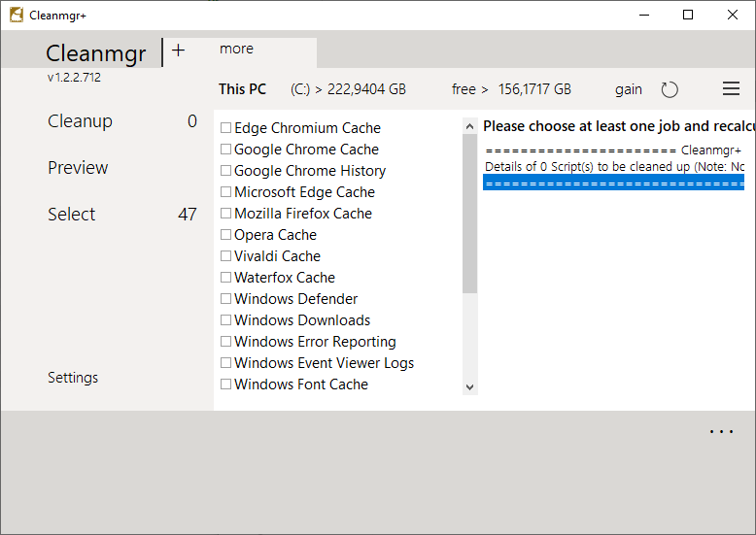The image size is (756, 535).
Task: Click Select in the sidebar
Action: (x=72, y=215)
